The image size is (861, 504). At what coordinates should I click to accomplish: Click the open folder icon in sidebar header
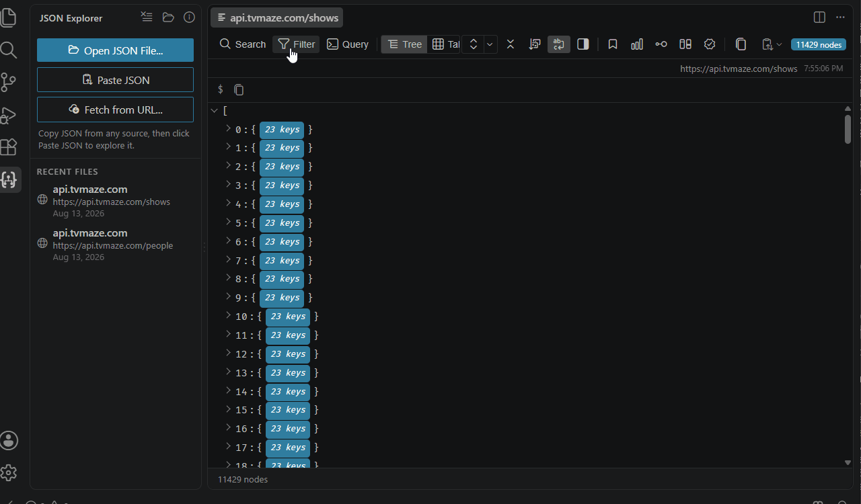168,17
